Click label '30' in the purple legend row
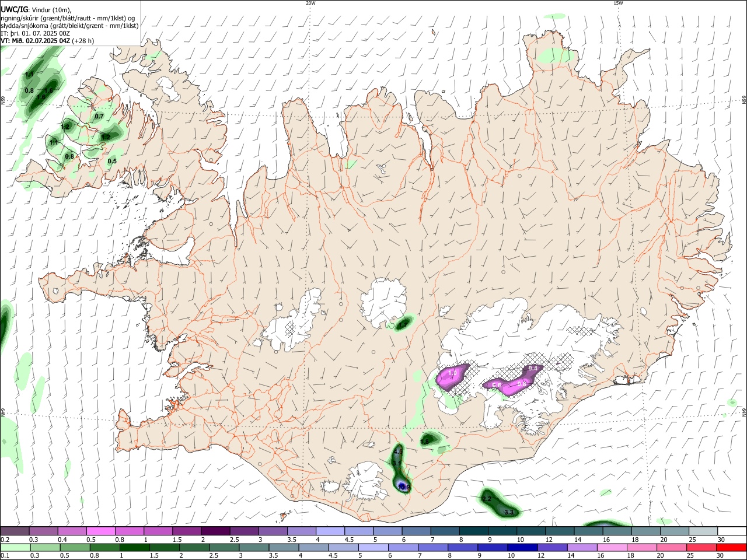 pos(721,540)
